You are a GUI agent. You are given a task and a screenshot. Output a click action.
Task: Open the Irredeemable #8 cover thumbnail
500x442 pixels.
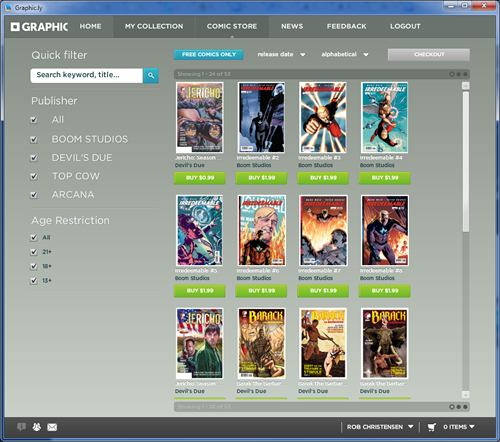[385, 230]
